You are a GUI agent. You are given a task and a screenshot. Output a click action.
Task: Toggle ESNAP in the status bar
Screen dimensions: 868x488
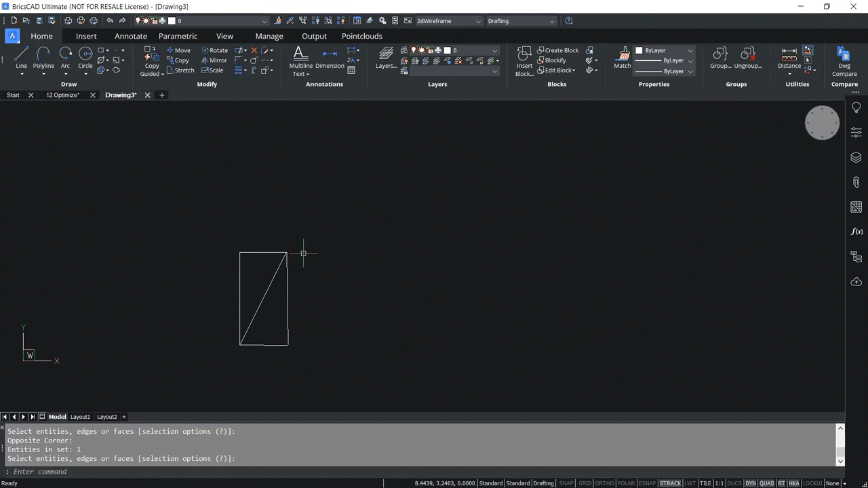648,483
